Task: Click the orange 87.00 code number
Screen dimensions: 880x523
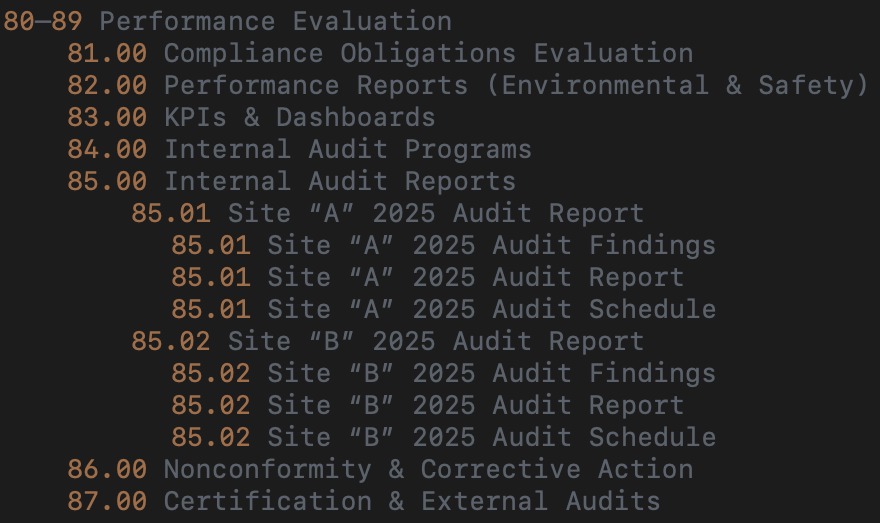Action: point(107,501)
